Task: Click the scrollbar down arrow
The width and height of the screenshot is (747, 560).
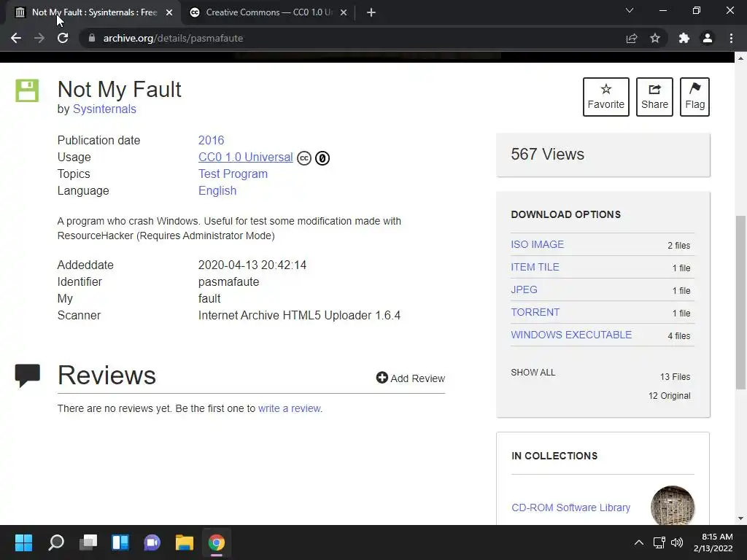Action: (x=740, y=518)
